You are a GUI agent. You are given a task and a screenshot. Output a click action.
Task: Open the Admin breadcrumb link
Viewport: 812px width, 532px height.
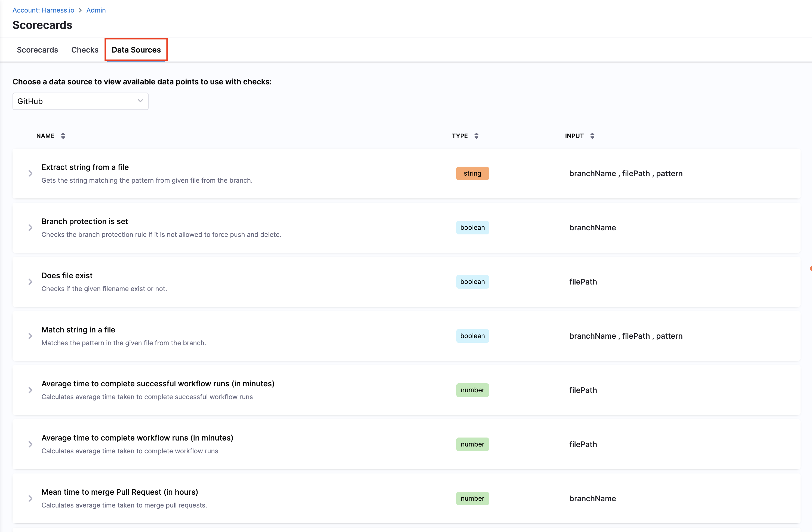click(x=96, y=10)
